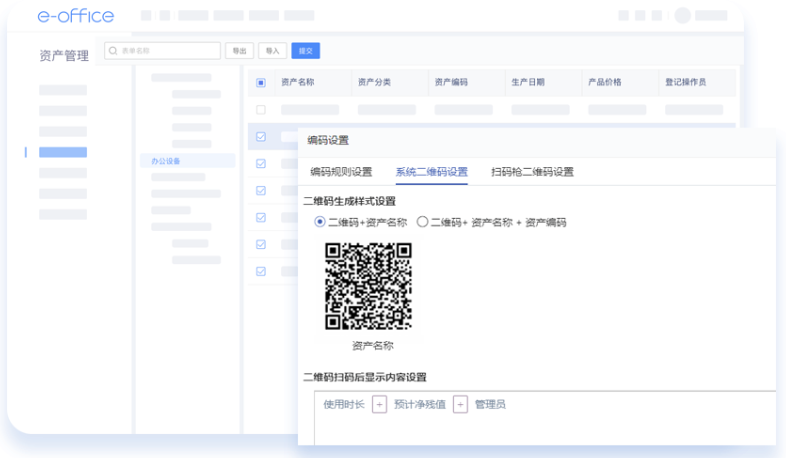Click the 预计净残值 field tag
Screen dimensions: 786x458
(420, 404)
